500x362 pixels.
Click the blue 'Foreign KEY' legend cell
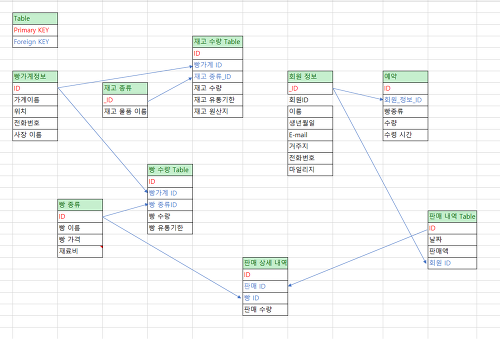pos(35,42)
